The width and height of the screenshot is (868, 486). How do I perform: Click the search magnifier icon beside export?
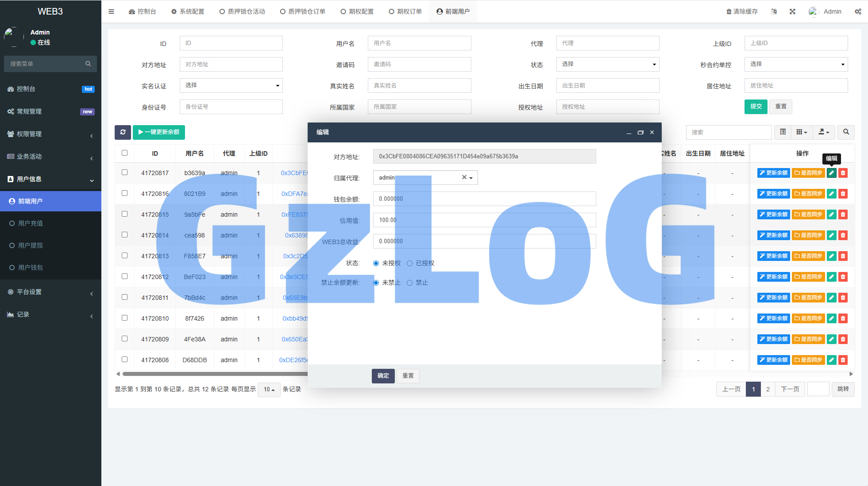pos(846,132)
